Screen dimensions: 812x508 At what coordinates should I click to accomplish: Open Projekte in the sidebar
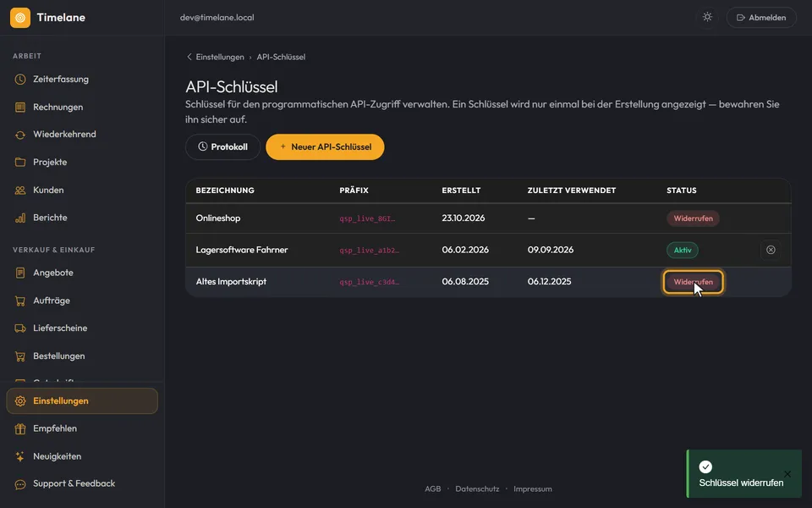pos(82,163)
